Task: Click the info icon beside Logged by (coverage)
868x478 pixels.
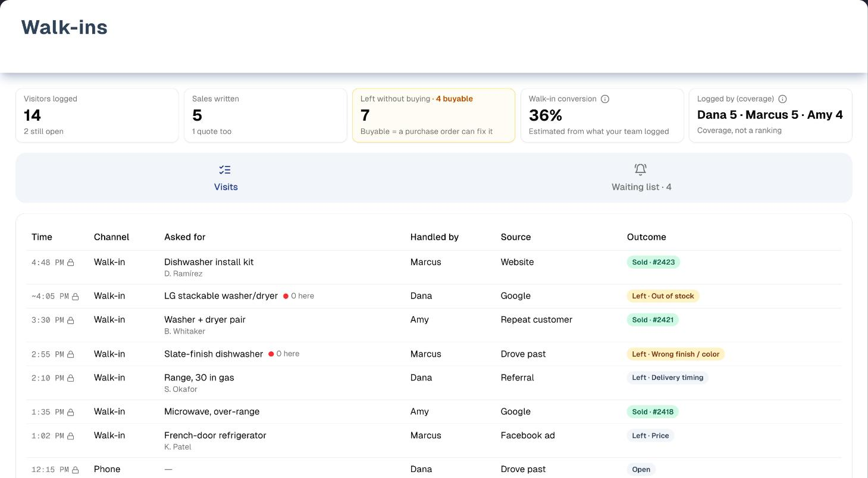Action: pyautogui.click(x=782, y=99)
